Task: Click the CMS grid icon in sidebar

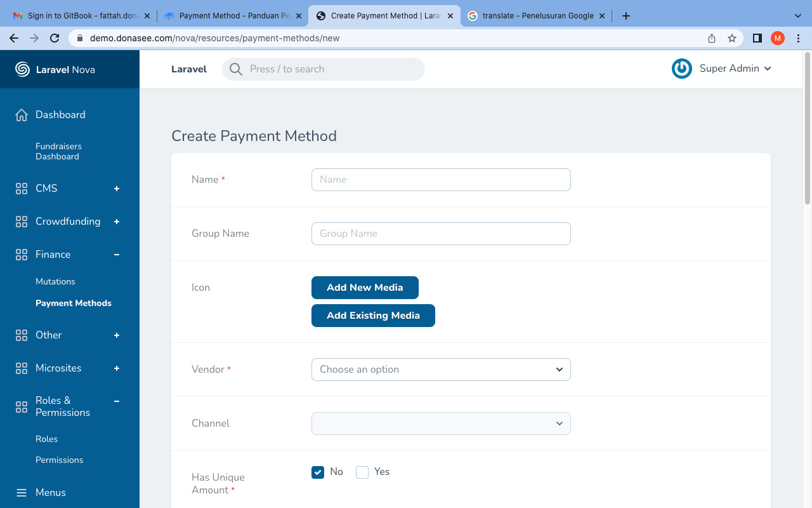Action: [x=22, y=188]
